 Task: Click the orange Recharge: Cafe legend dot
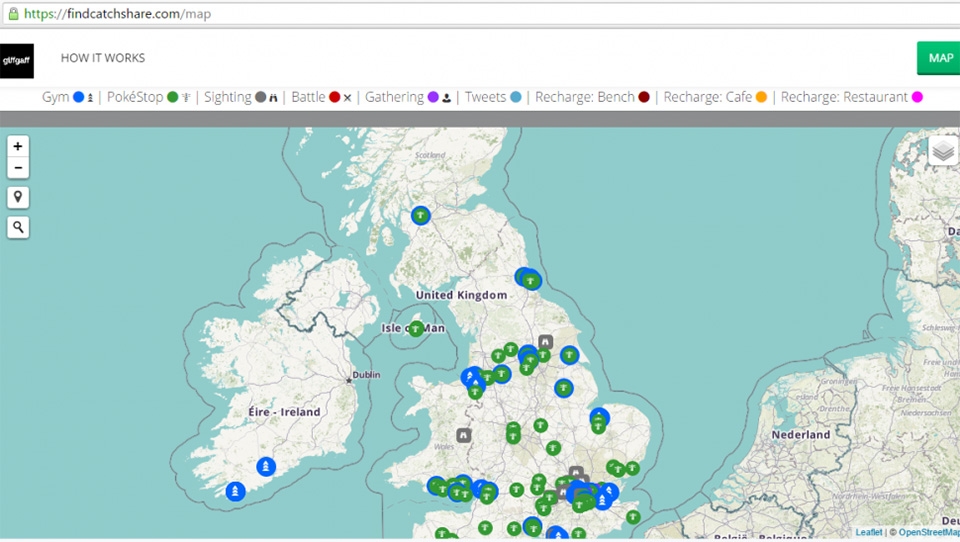[x=761, y=97]
